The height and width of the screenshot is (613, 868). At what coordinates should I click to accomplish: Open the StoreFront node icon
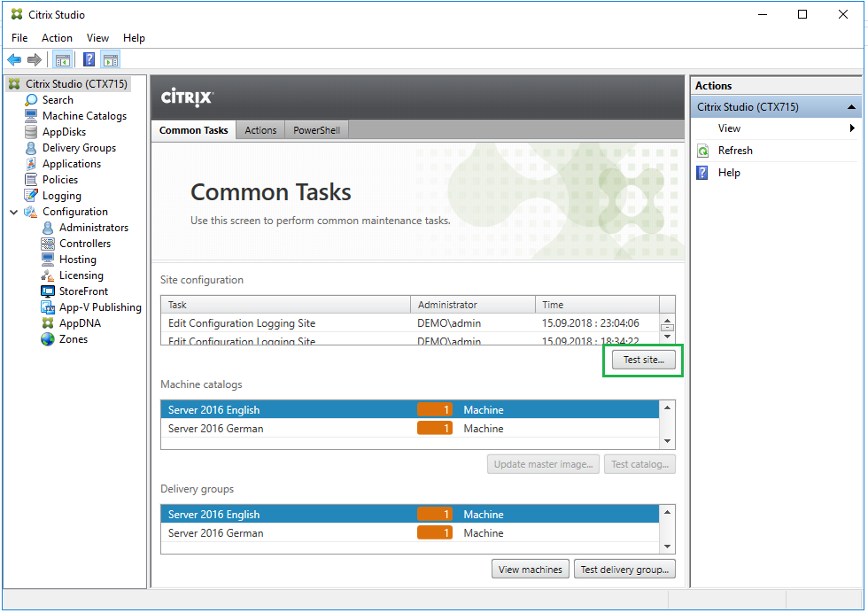point(48,291)
